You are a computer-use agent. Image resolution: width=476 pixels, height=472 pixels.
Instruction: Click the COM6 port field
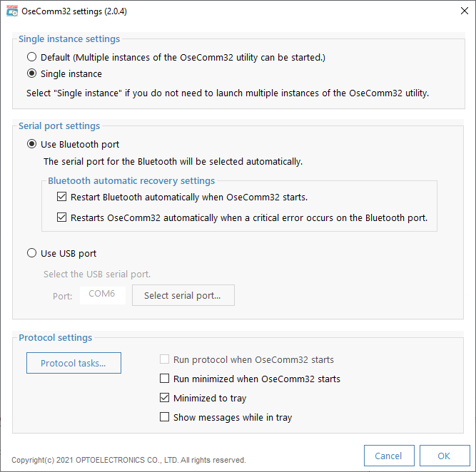tap(103, 295)
